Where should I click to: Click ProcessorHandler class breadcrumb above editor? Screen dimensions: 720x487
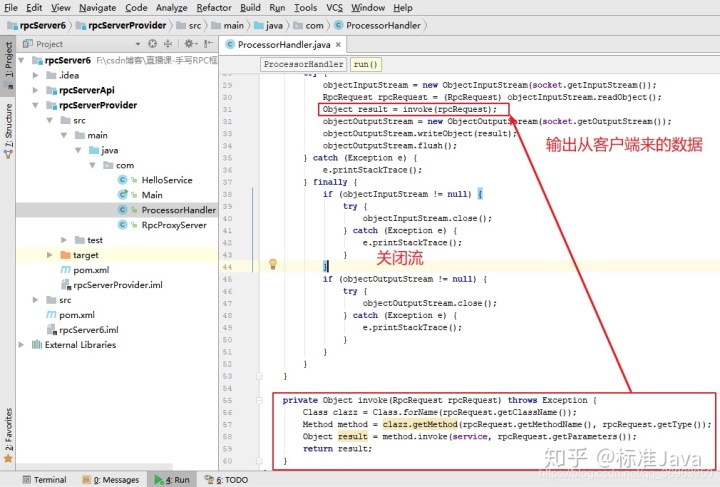[x=304, y=64]
